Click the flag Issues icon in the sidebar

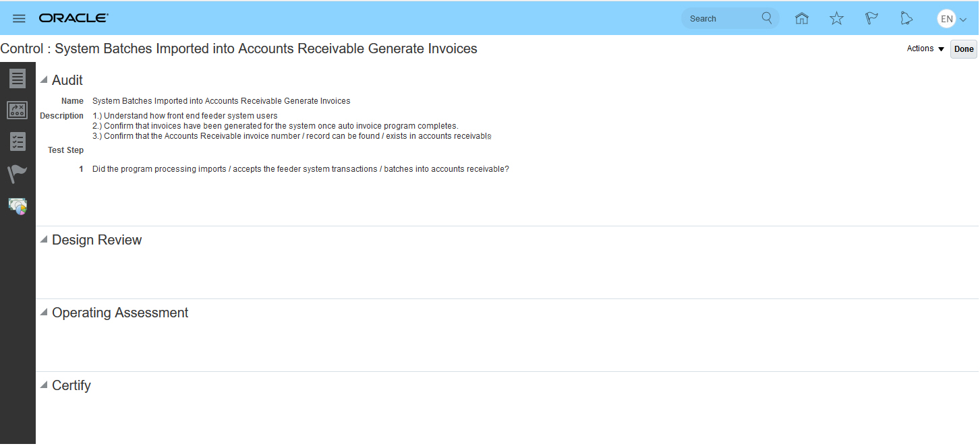18,174
